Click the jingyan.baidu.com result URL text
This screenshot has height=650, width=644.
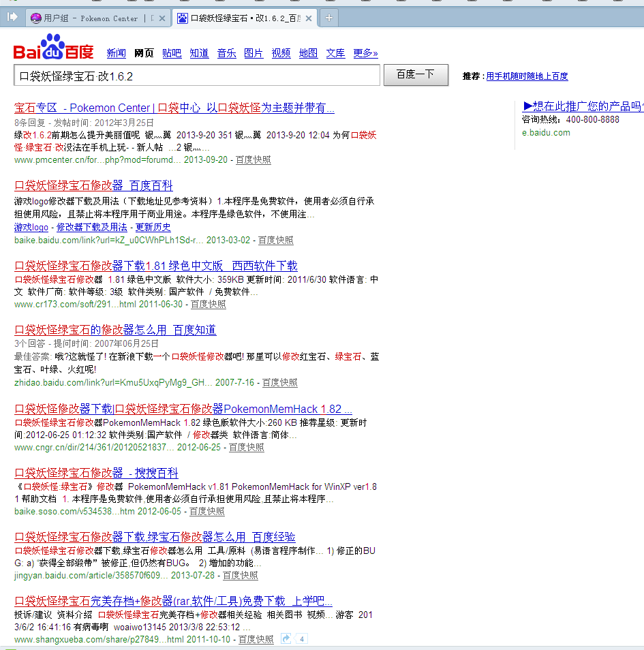(91, 575)
